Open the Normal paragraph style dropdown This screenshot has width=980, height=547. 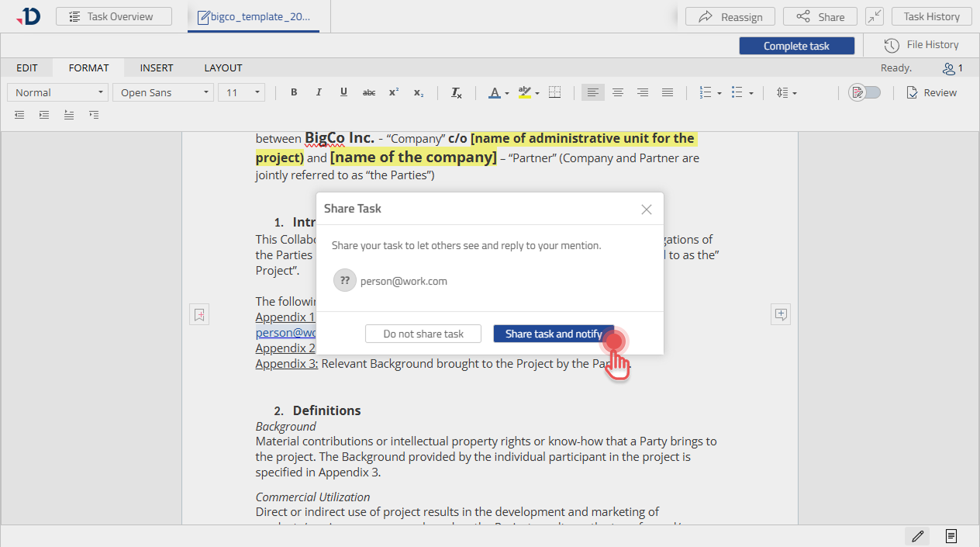point(57,92)
